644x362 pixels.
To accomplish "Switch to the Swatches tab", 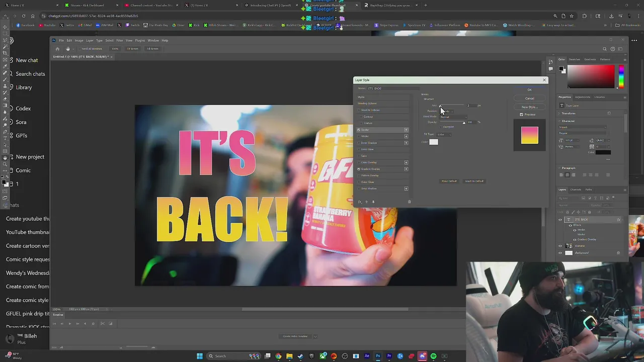I will pyautogui.click(x=575, y=59).
